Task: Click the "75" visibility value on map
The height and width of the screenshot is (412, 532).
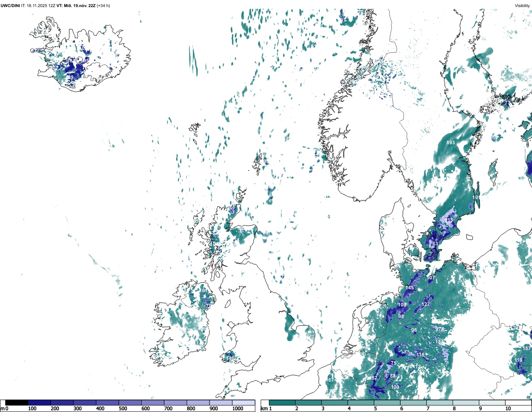Action: click(x=394, y=363)
